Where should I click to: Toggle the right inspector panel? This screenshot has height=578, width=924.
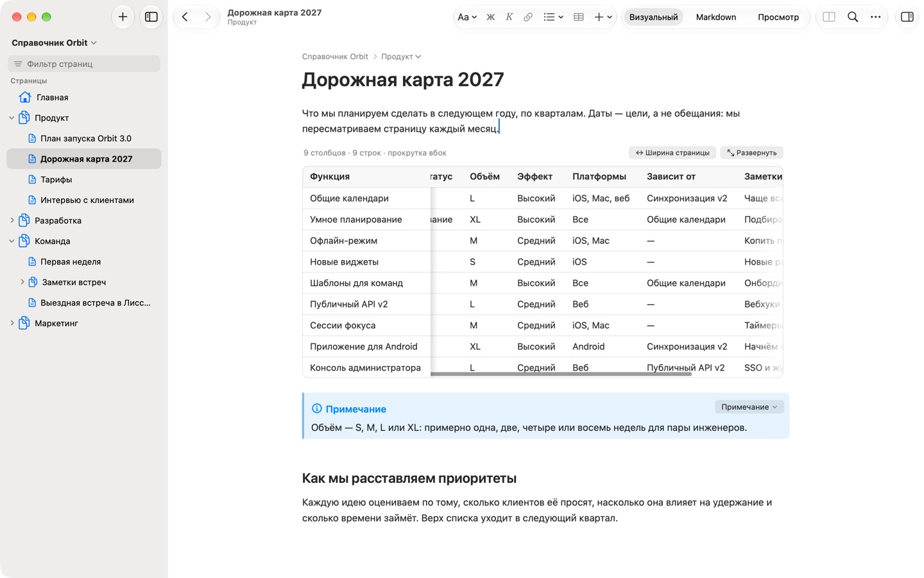coord(907,17)
